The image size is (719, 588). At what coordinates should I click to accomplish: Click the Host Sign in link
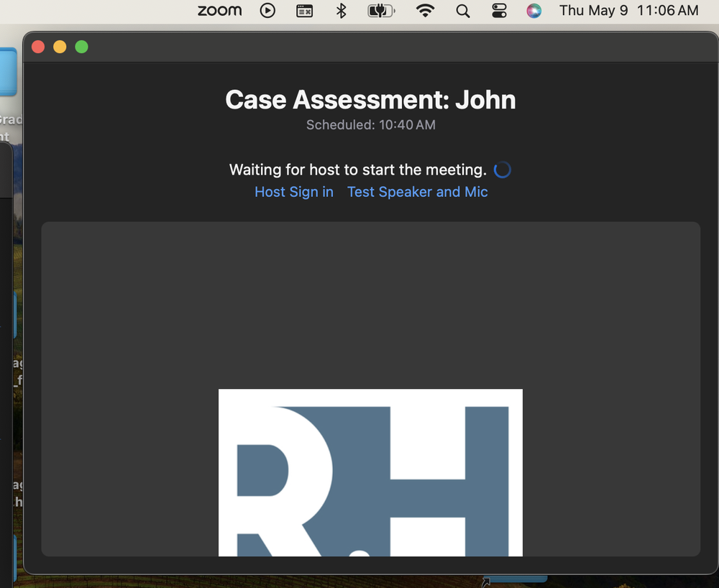click(294, 192)
